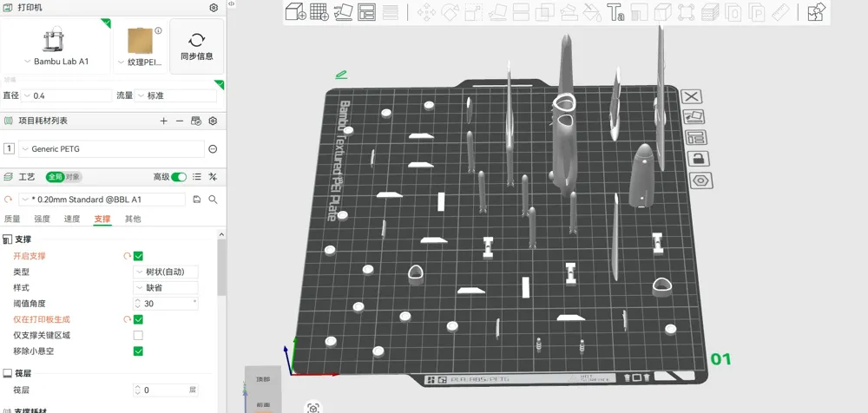Image resolution: width=868 pixels, height=413 pixels.
Task: Select the Move tool arrows icon
Action: coord(425,12)
